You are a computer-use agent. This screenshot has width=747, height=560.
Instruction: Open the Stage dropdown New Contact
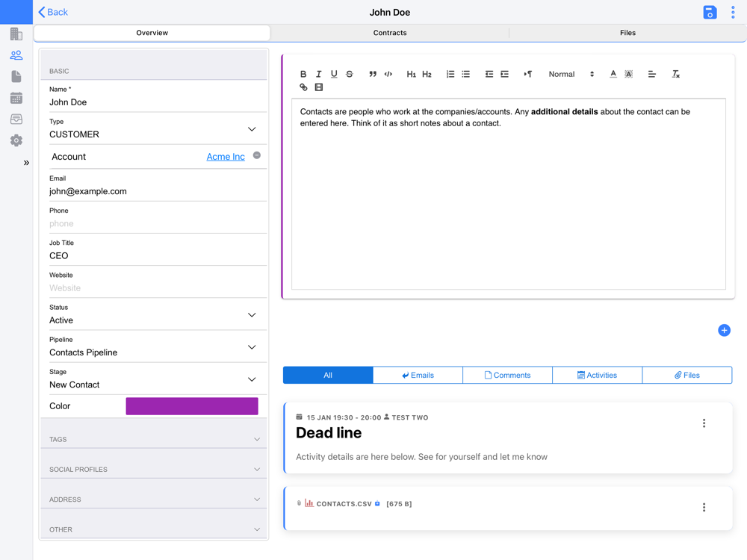[x=158, y=379]
